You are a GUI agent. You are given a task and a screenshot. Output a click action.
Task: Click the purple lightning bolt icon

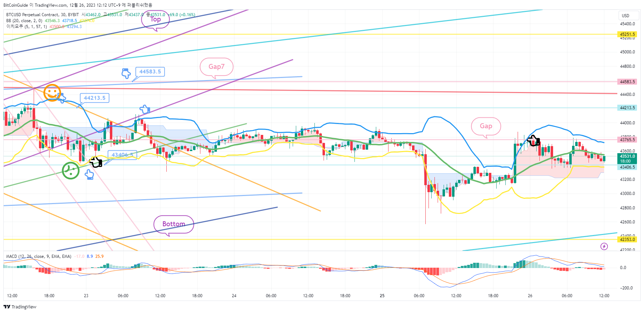tap(604, 246)
